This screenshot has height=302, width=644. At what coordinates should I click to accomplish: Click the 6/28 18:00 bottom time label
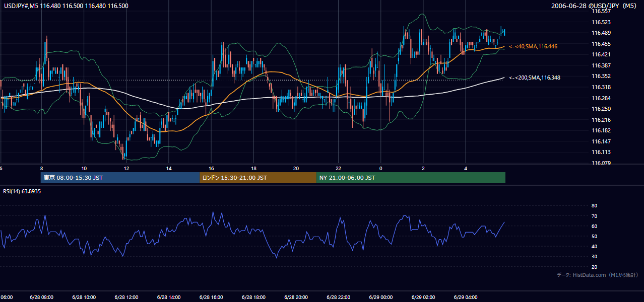tap(253, 297)
